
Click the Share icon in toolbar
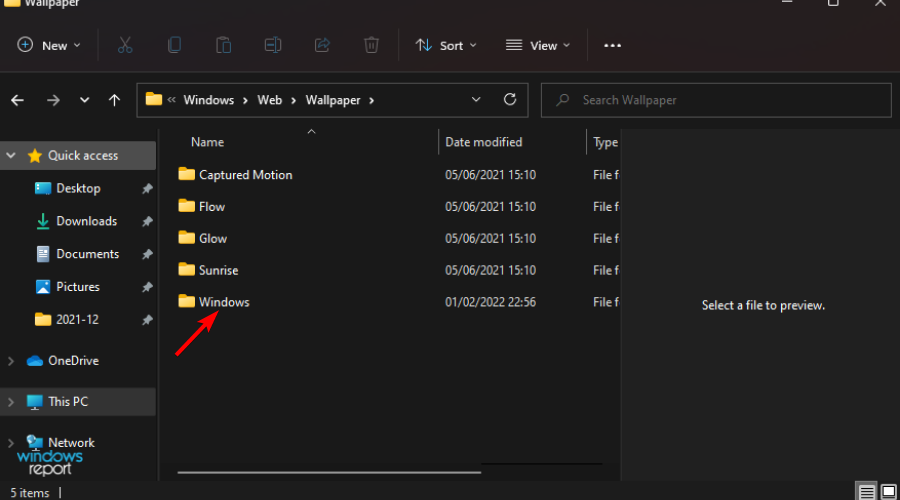[322, 45]
